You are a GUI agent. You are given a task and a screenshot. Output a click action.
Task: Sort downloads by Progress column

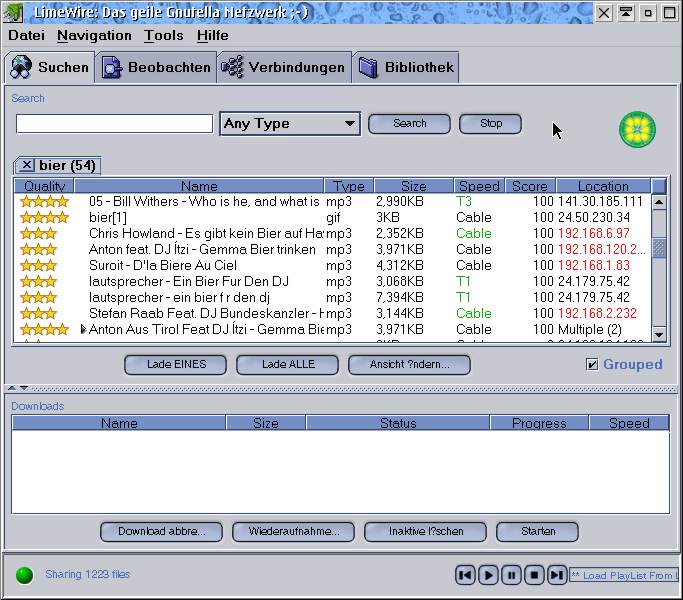539,423
